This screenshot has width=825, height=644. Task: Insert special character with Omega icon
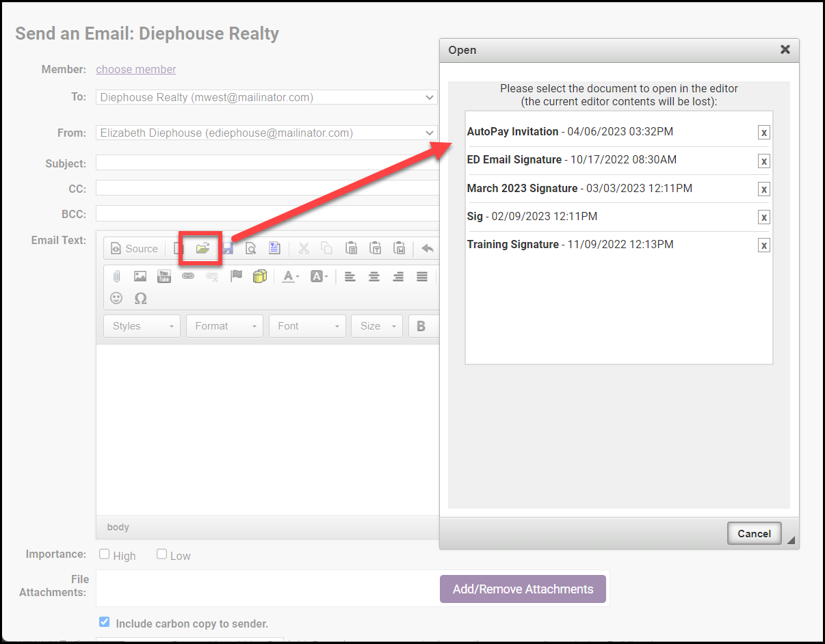[x=141, y=299]
